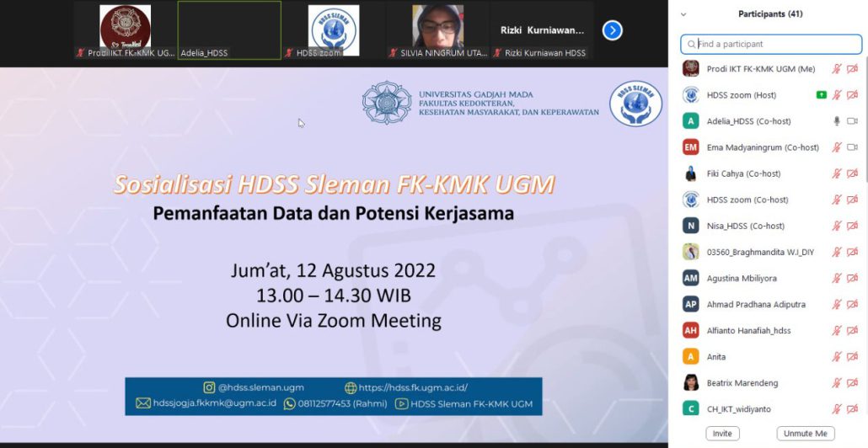Click camera icon for 03560_Braghmandita W.I_DIY
Viewport: 868px width, 448px height.
pos(852,252)
